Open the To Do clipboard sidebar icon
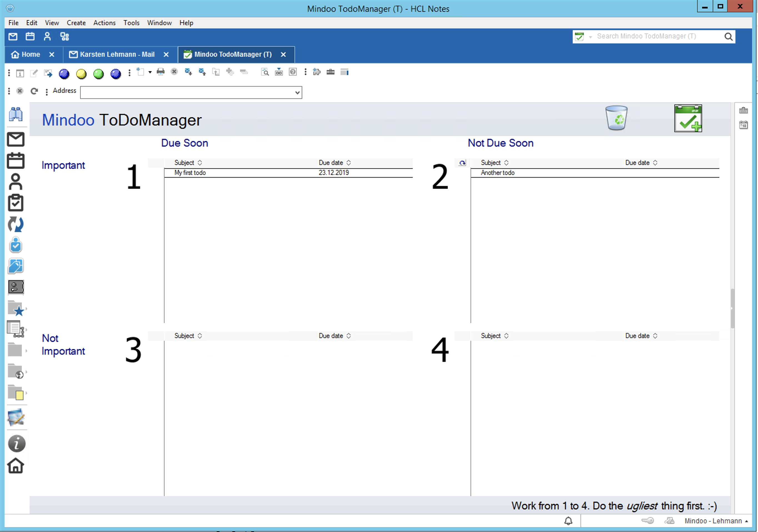The width and height of the screenshot is (758, 532). 16,203
